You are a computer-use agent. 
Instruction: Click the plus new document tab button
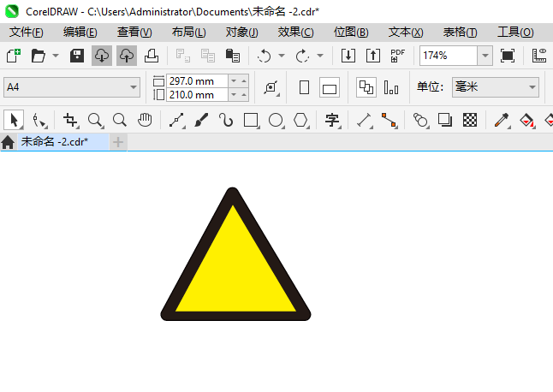tap(118, 142)
